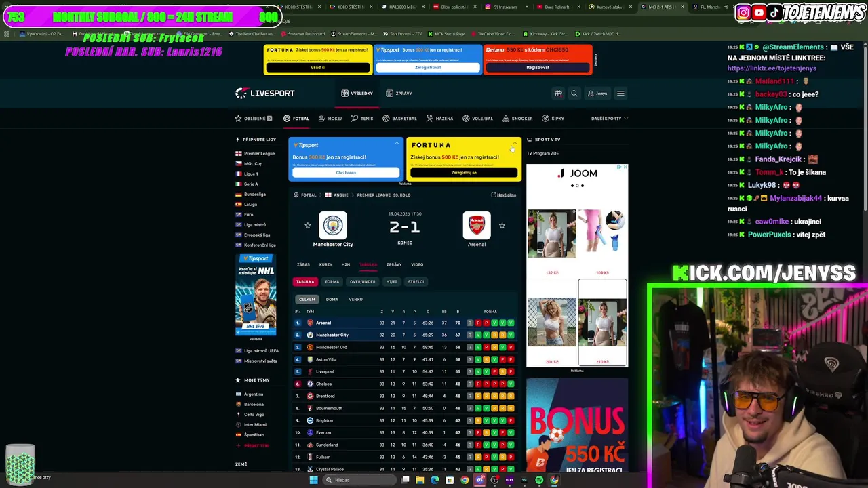Open Windows Start menu
The height and width of the screenshot is (488, 868).
coord(313,480)
